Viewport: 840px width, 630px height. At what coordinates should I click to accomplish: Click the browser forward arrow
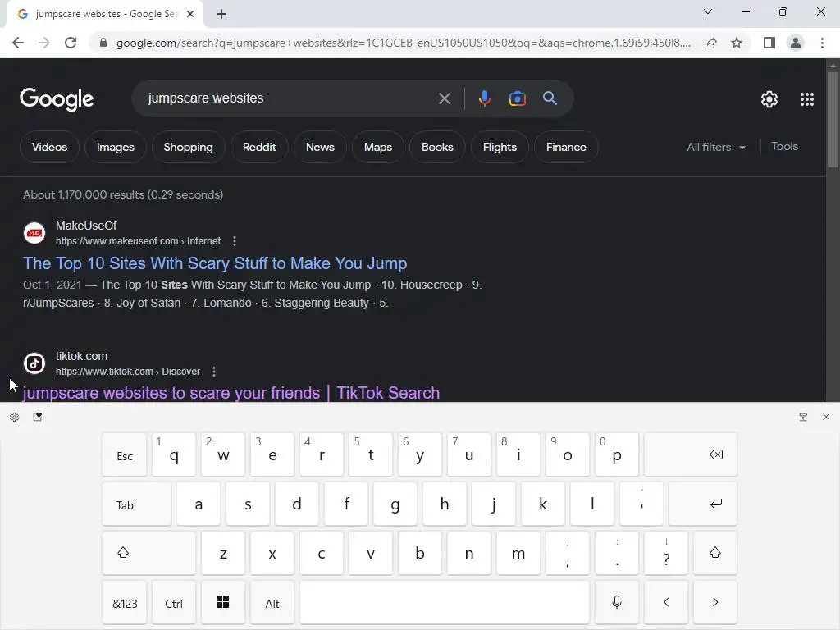coord(44,43)
